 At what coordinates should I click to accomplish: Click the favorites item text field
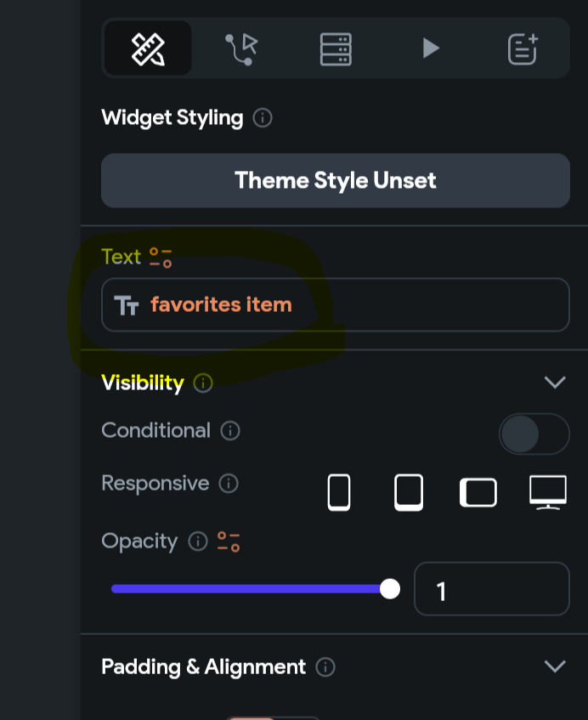pos(335,304)
